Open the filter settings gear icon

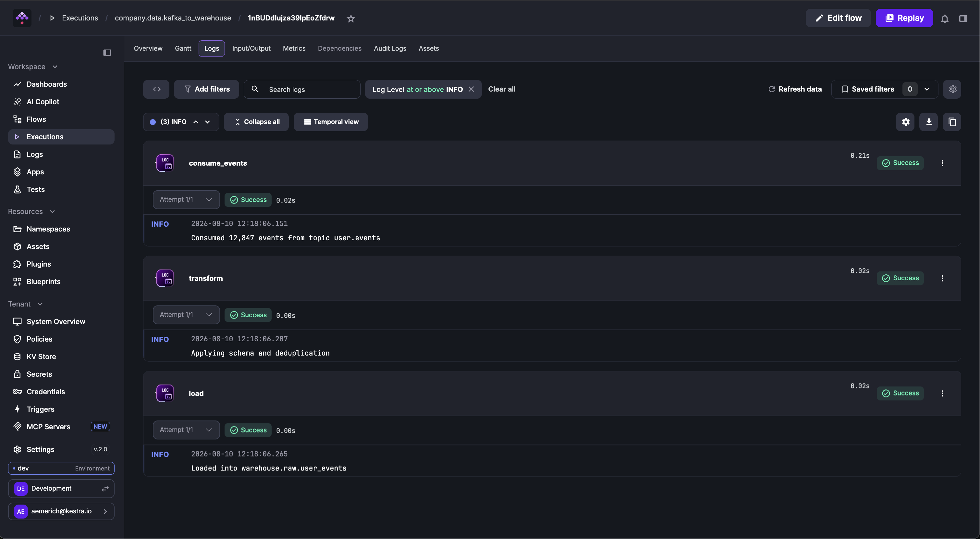pyautogui.click(x=952, y=89)
